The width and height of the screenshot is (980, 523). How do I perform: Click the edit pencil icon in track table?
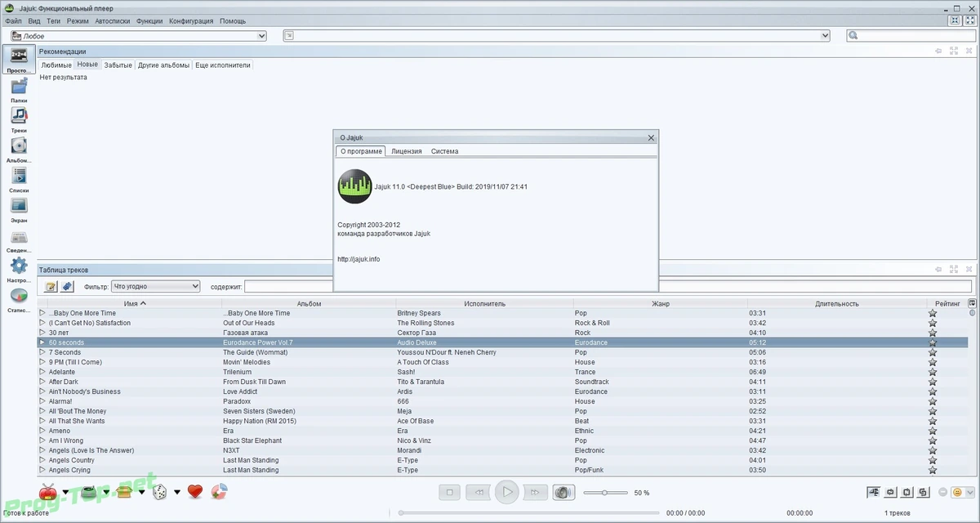tap(51, 287)
